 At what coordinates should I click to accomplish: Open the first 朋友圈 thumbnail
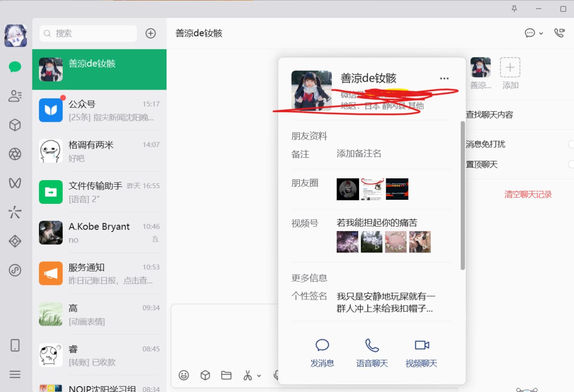[348, 189]
